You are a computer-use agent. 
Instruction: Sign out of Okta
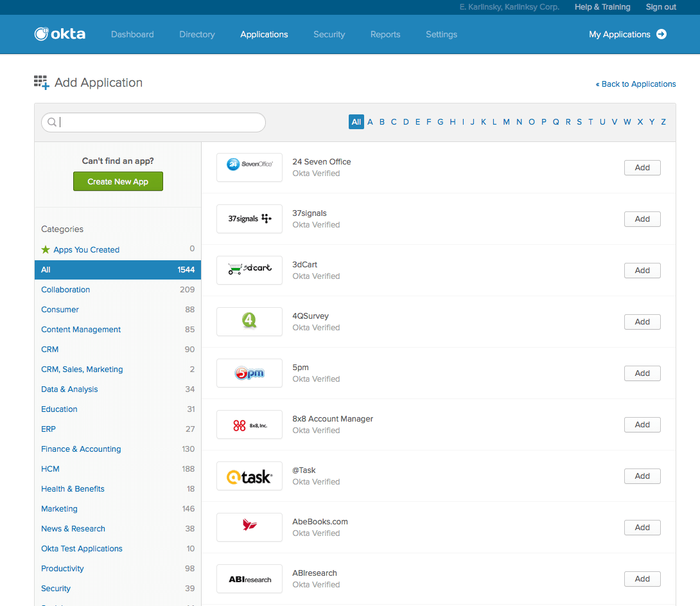661,7
